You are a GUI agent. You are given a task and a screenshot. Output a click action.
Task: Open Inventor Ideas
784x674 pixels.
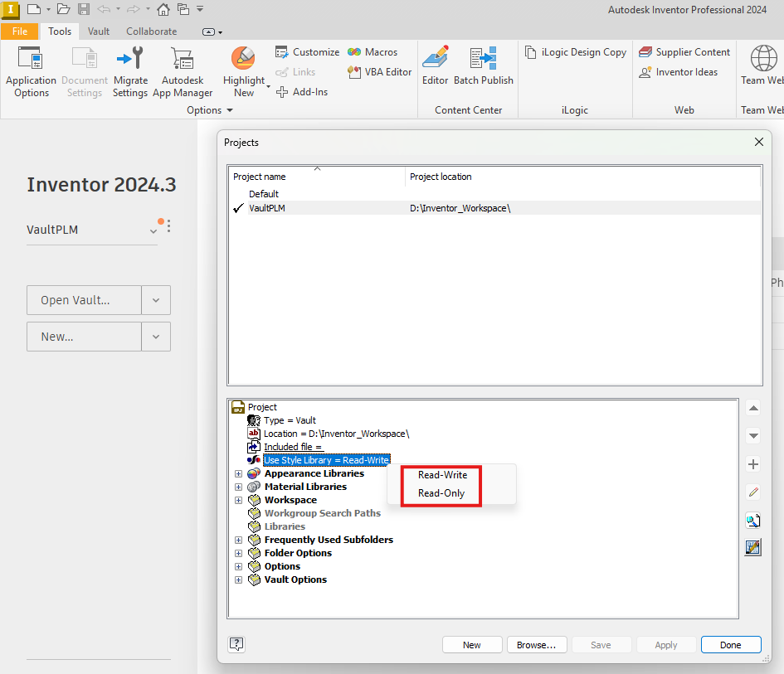[679, 72]
